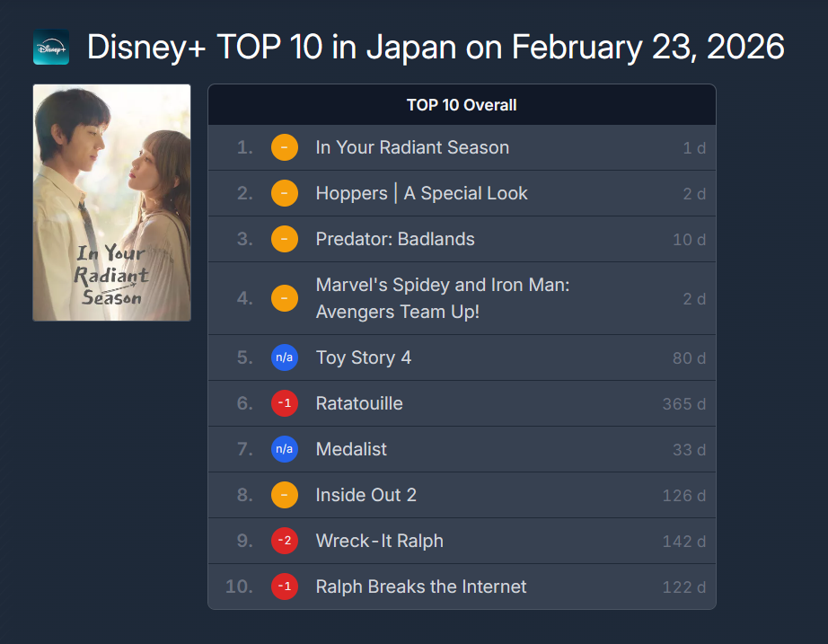Open the In Your Radiant Season poster
Screen dimensions: 828x644
click(111, 202)
